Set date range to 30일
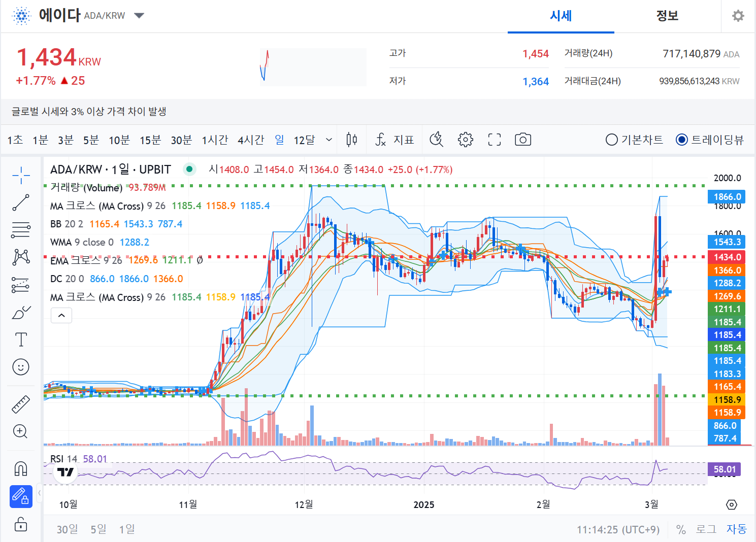This screenshot has width=756, height=542. [68, 529]
